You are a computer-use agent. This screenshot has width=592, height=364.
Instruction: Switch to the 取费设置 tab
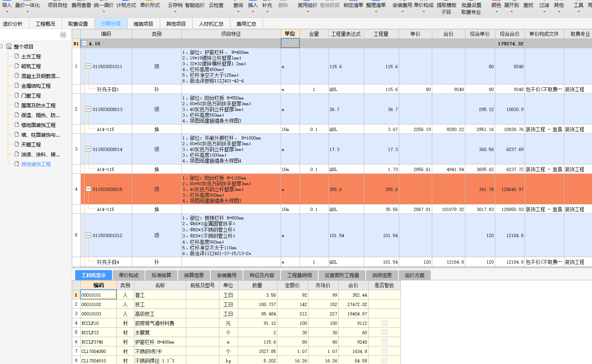click(x=78, y=24)
